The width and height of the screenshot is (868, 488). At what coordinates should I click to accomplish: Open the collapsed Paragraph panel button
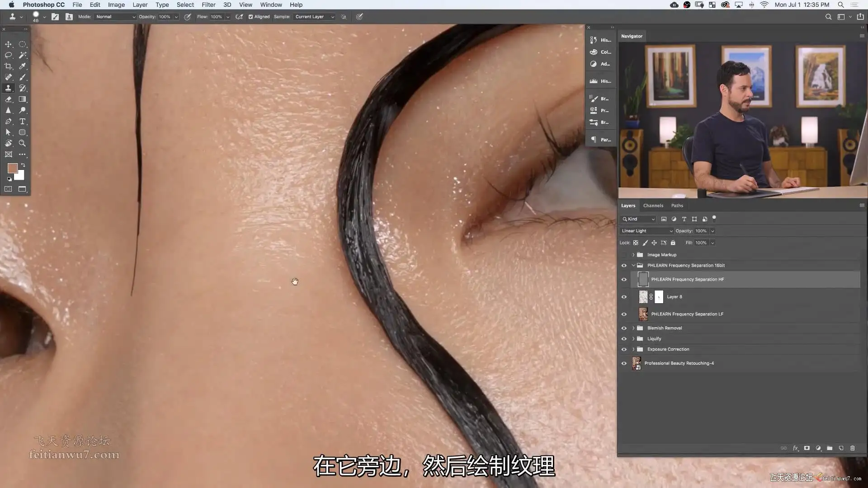600,140
